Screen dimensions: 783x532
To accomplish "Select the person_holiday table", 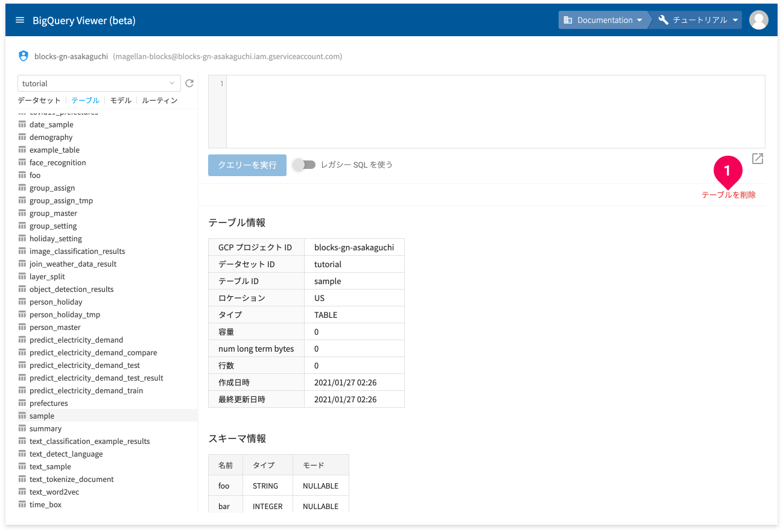I will pos(56,302).
